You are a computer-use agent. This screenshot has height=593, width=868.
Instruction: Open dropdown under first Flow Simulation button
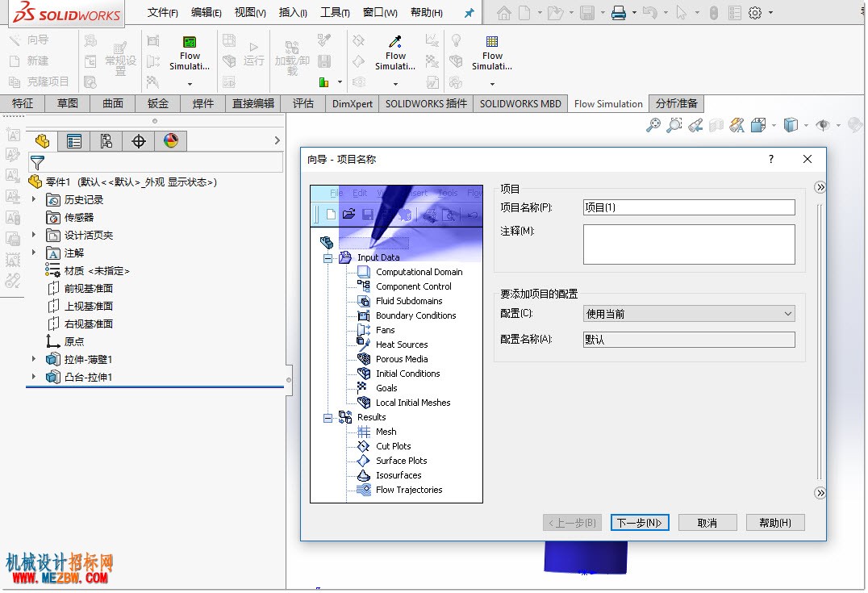190,84
